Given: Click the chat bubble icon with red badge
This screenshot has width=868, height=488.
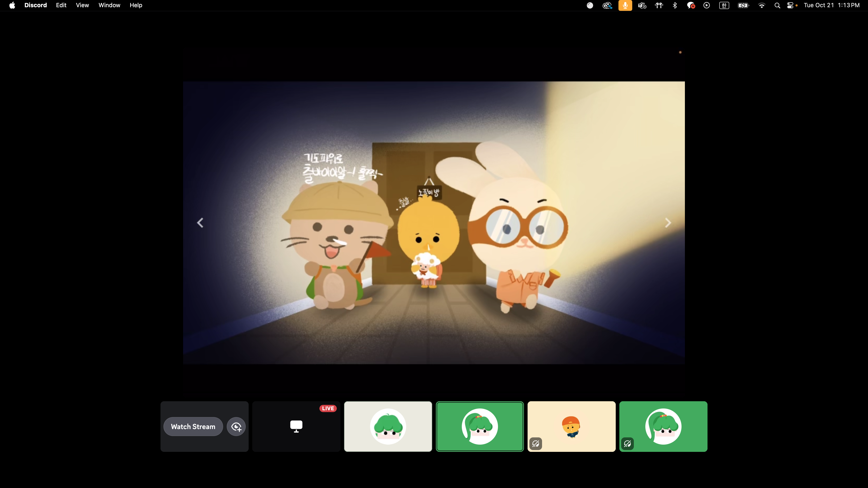Looking at the screenshot, I should [691, 5].
